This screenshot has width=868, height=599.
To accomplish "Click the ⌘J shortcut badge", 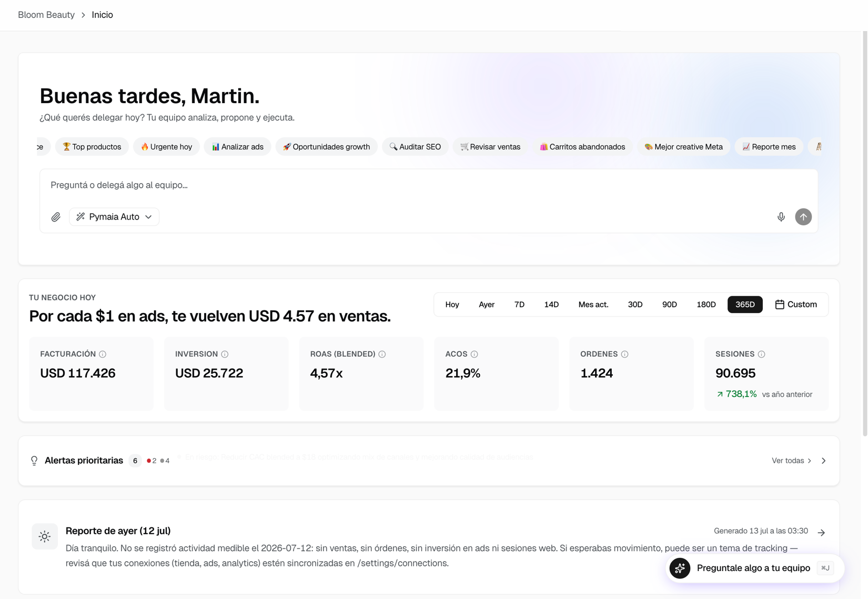I will pos(825,568).
